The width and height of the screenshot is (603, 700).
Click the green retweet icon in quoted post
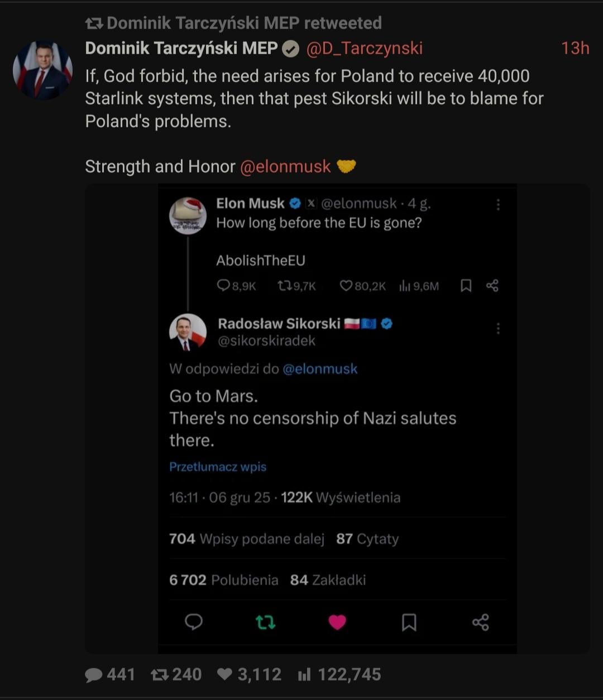[265, 622]
